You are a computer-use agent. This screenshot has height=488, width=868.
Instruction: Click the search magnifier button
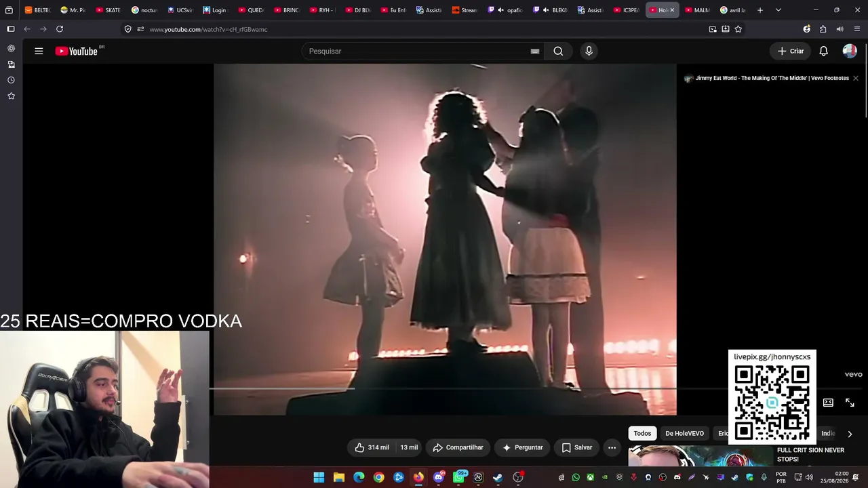click(558, 51)
